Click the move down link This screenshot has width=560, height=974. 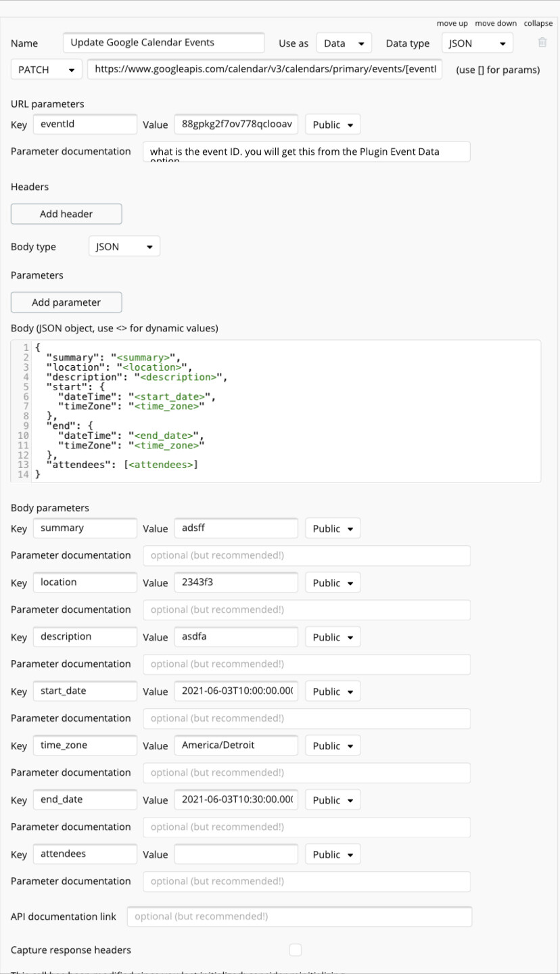[x=495, y=23]
